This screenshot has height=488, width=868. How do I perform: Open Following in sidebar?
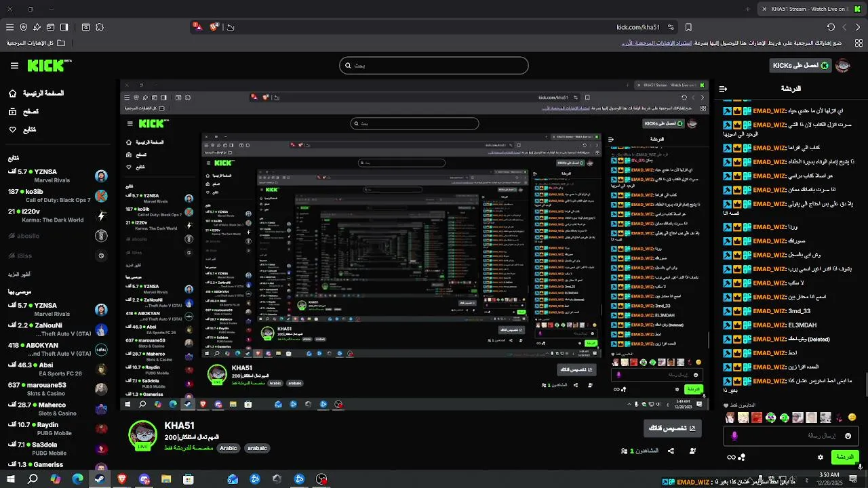click(22, 129)
